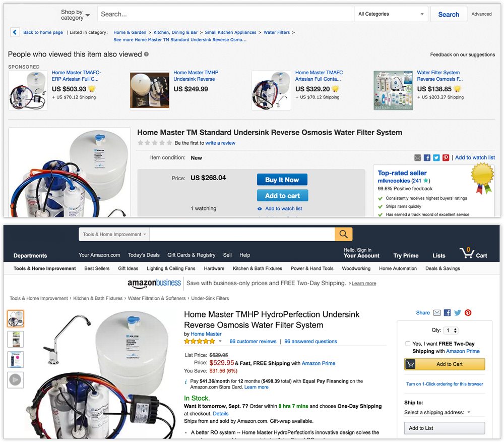Check the FREE Two-Day Shipping box
Screen dimensions: 504x442
coord(408,344)
